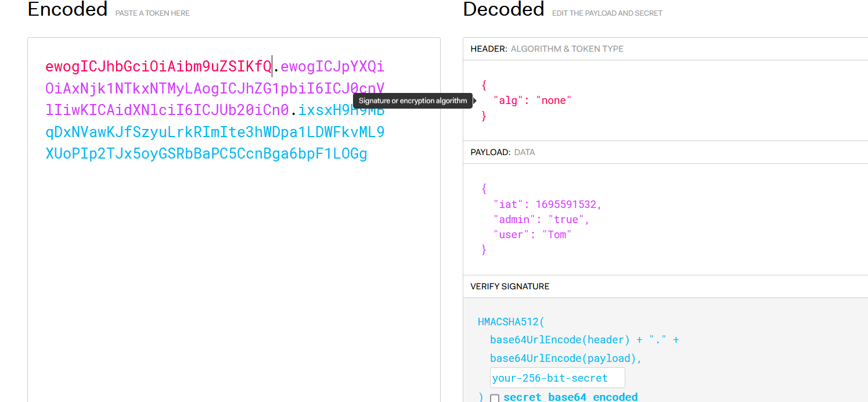
Task: Toggle the secret base64 encoded checkbox
Action: pos(495,399)
